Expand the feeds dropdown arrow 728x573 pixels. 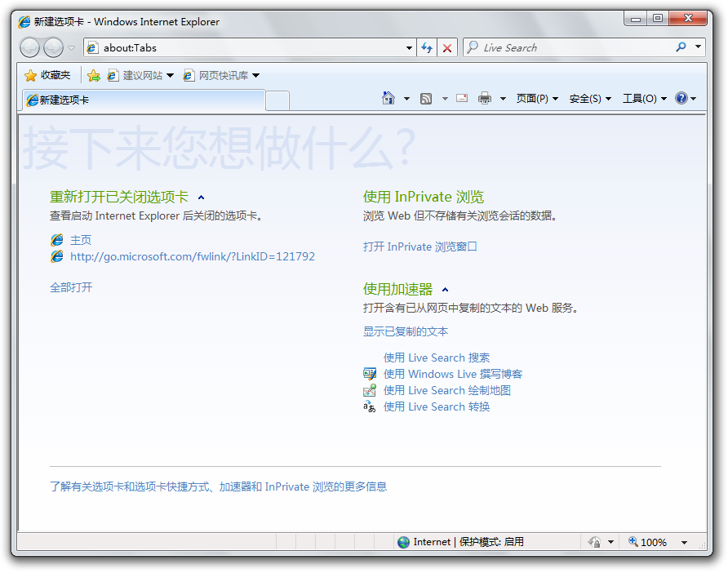point(445,99)
